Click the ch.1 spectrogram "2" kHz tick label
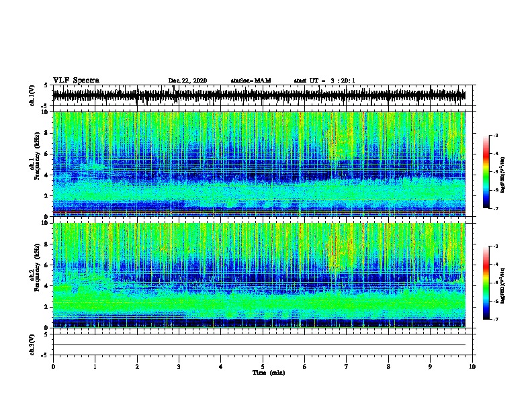532x411 pixels. point(46,195)
